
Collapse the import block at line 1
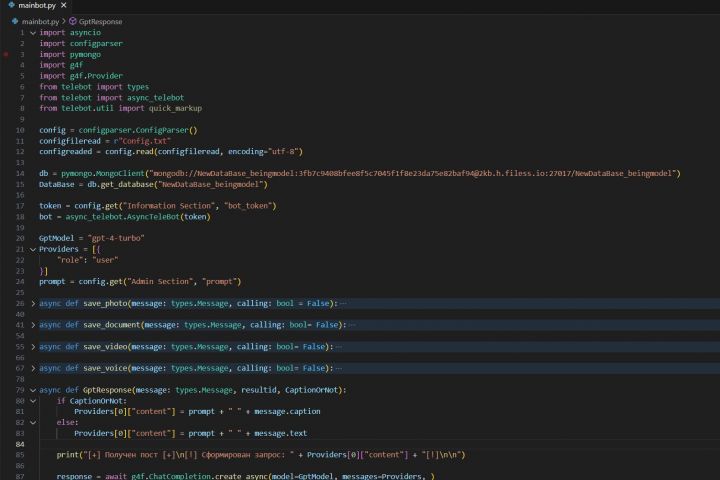[33, 33]
